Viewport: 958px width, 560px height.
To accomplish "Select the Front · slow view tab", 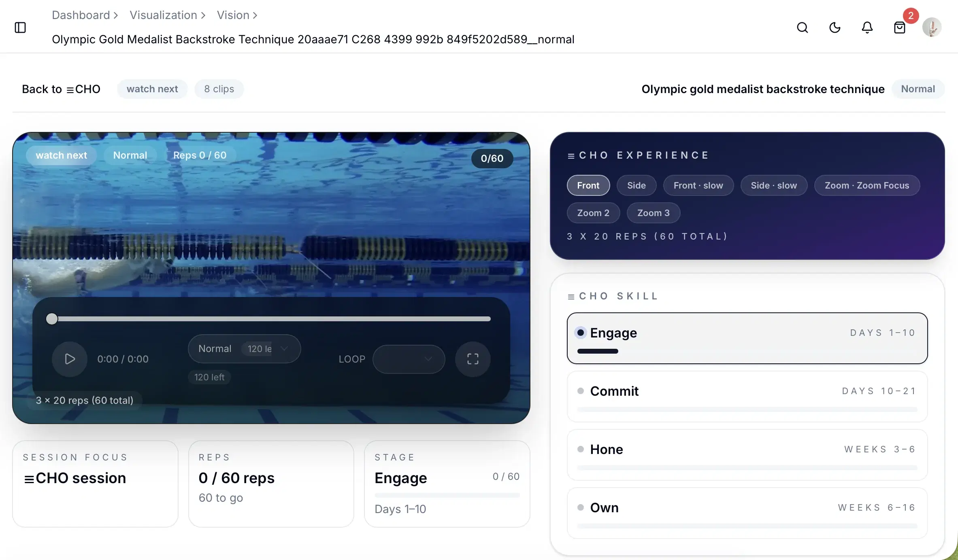I will (x=698, y=185).
